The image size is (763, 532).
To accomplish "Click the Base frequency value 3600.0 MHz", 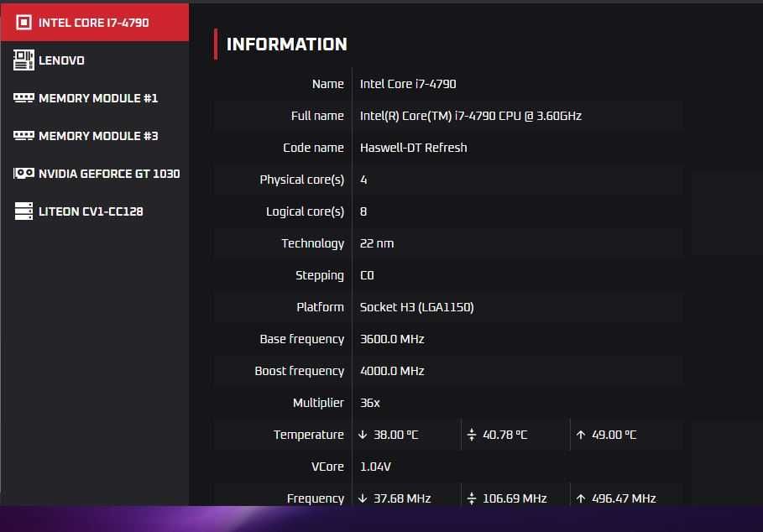I will pyautogui.click(x=392, y=339).
